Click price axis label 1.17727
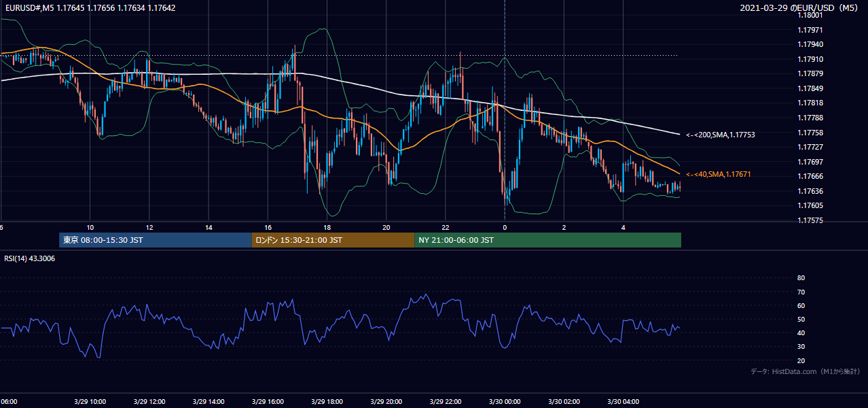This screenshot has height=408, width=868. coord(812,147)
